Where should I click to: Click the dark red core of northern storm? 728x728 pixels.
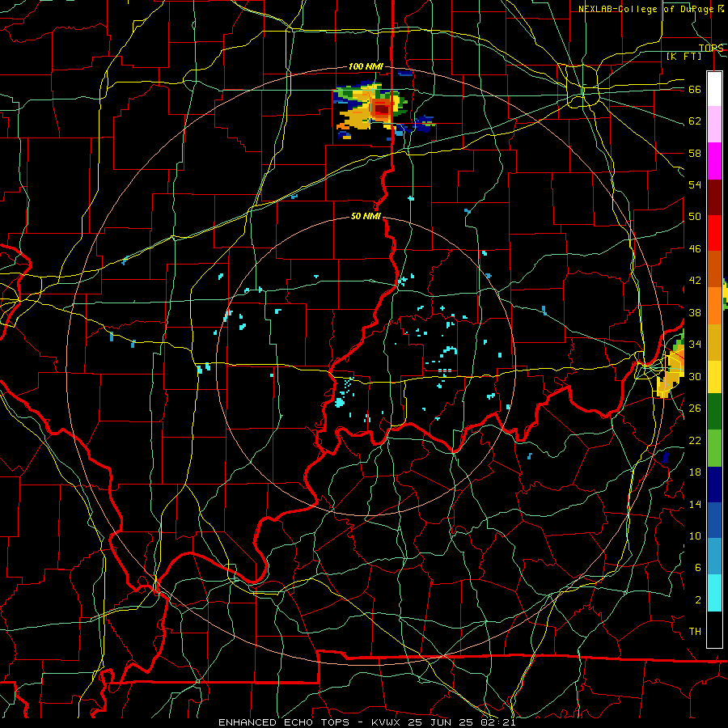coord(382,109)
